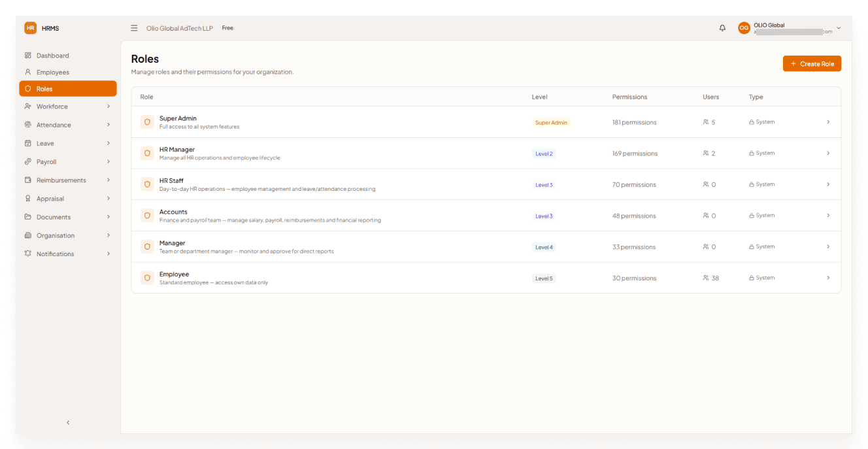
Task: Click the shield icon beside HR Staff
Action: pos(147,184)
